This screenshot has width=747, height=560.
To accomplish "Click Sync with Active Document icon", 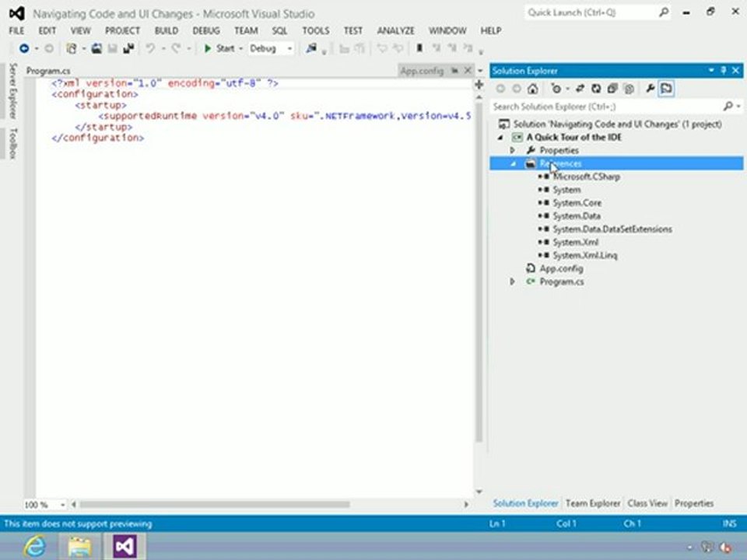I will point(580,89).
